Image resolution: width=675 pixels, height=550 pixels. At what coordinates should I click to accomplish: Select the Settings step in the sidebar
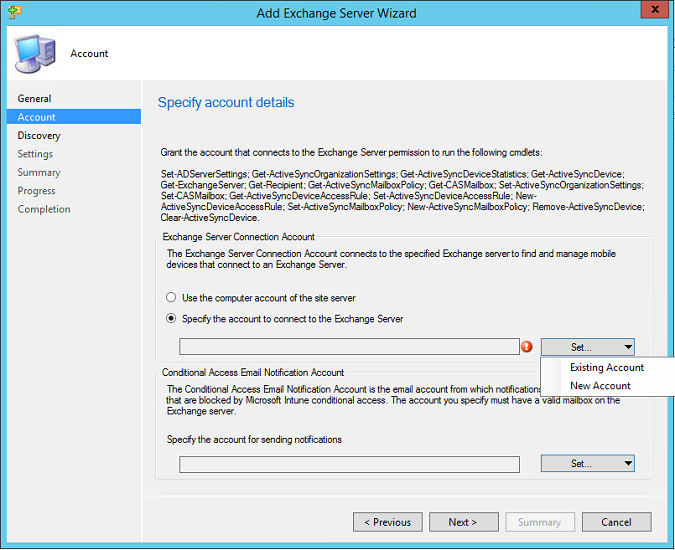click(35, 154)
